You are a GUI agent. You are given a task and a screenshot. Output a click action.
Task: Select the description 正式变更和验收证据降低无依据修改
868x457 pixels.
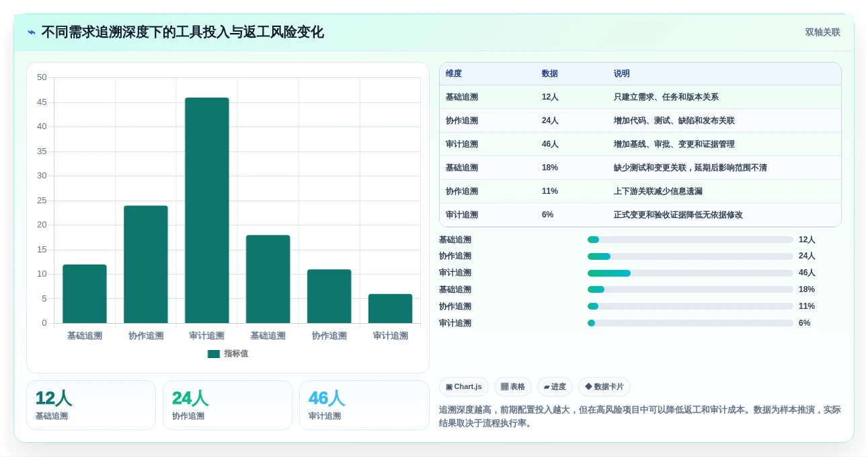[x=678, y=215]
